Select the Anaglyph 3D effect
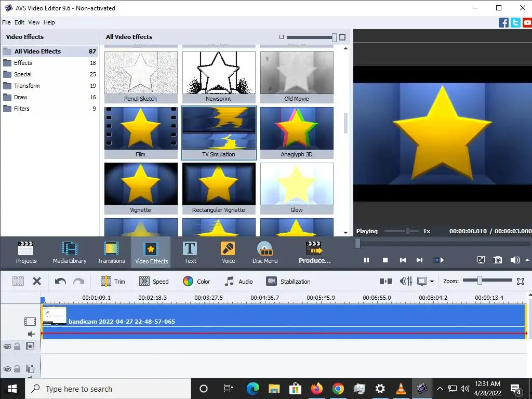Viewport: 532px width, 399px height. click(x=297, y=133)
